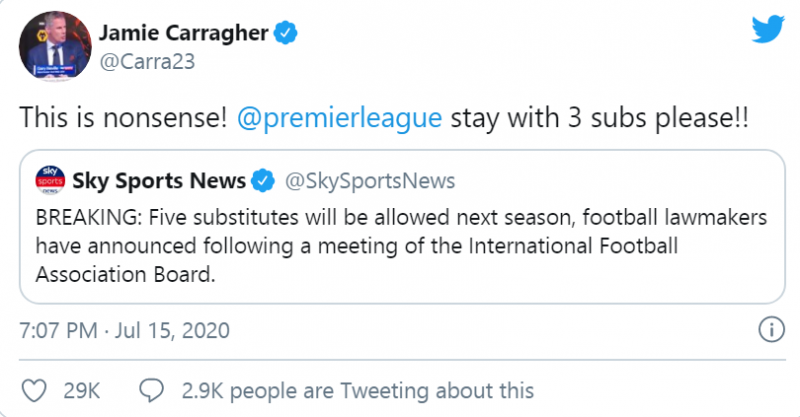Open the @SkySportsNews handle
This screenshot has height=417, width=800.
pos(370,181)
